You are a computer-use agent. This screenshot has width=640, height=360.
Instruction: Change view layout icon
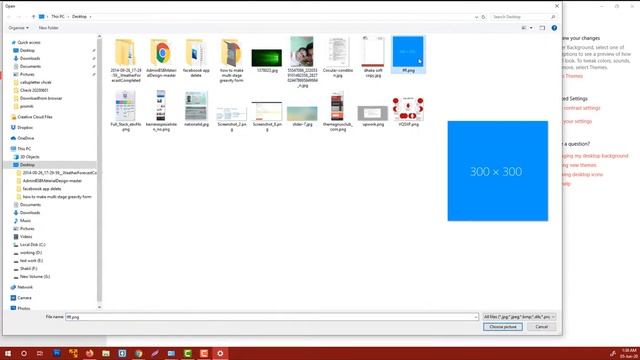(524, 28)
